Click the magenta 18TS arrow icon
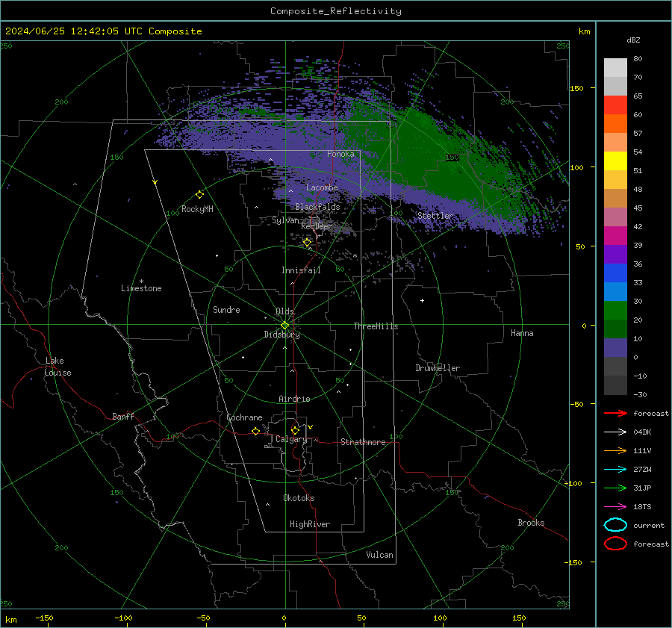Image resolution: width=672 pixels, height=628 pixels. tap(615, 507)
